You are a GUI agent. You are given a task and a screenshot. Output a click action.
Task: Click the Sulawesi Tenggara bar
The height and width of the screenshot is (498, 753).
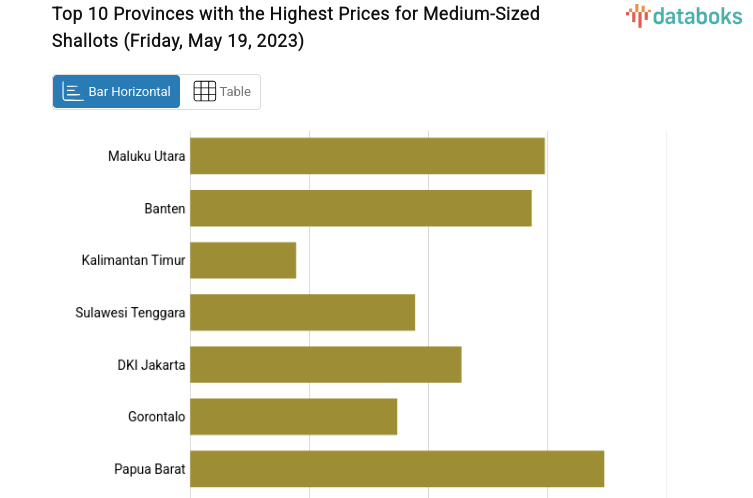pos(302,312)
